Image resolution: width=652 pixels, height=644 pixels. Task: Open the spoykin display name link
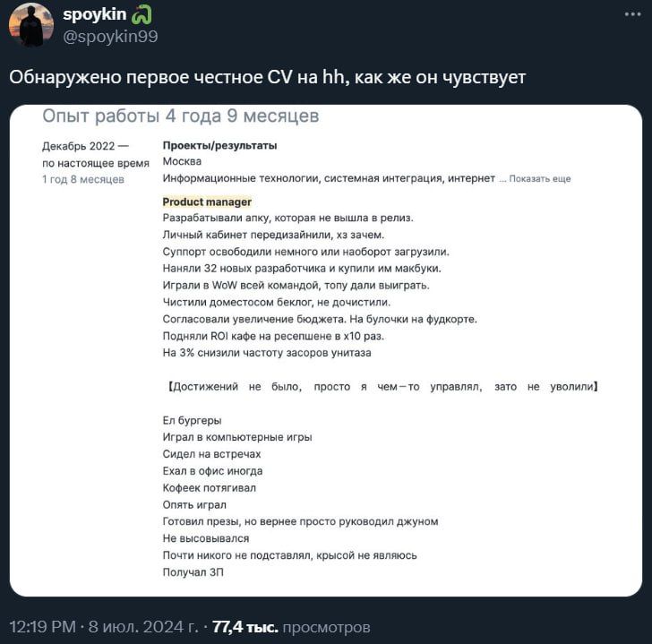94,14
